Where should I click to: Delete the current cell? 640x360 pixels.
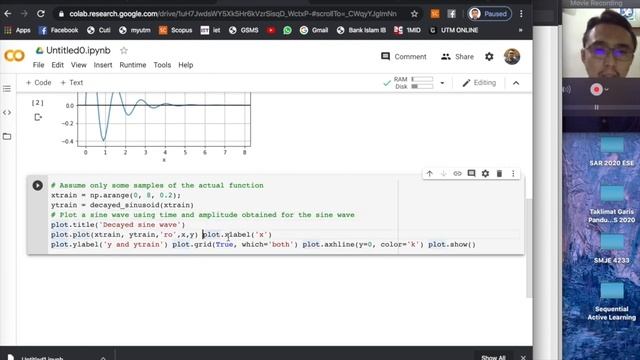click(499, 173)
